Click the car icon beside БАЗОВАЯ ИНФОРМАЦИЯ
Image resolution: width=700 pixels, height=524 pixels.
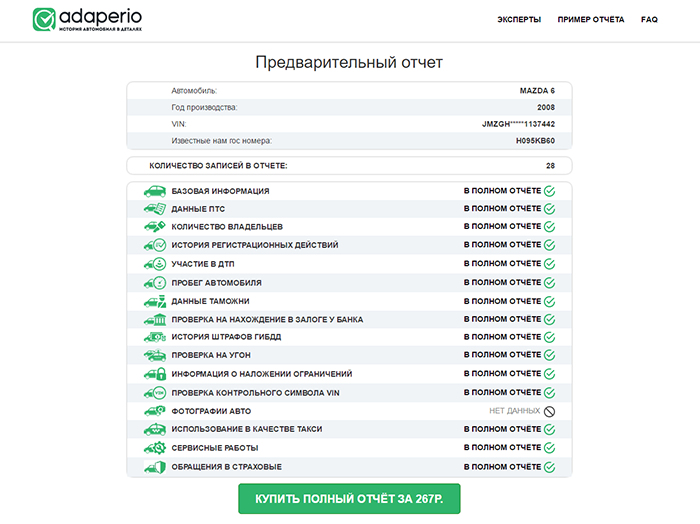point(154,191)
